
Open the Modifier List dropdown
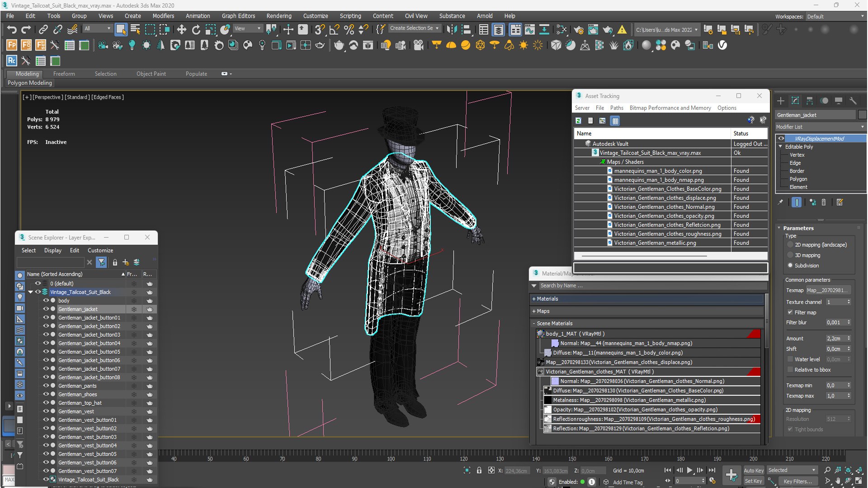coord(821,127)
